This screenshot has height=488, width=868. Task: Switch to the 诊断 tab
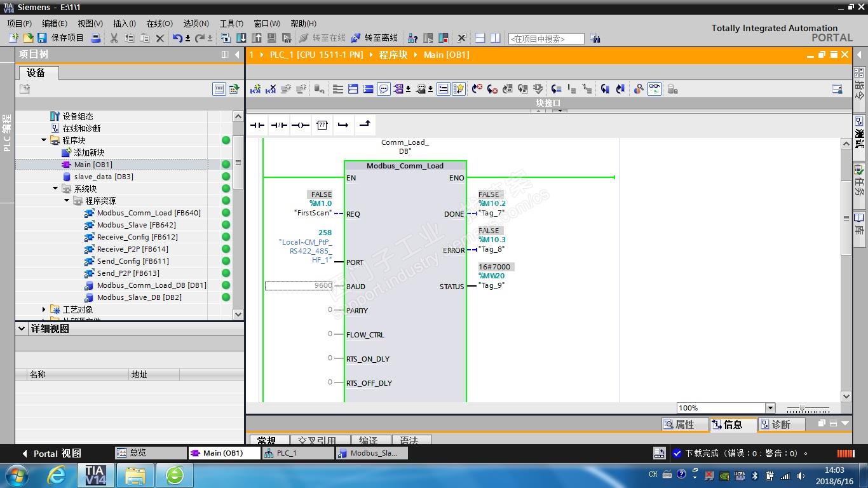780,424
